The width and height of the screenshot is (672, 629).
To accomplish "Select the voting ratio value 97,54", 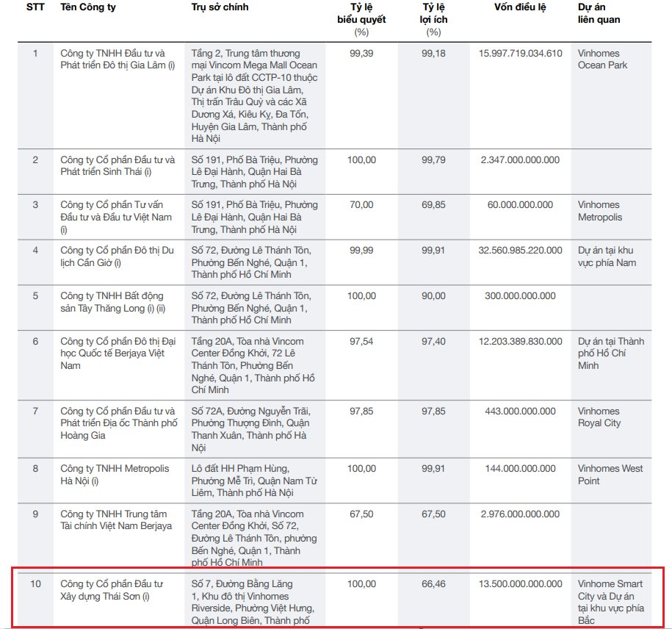I will click(x=361, y=342).
